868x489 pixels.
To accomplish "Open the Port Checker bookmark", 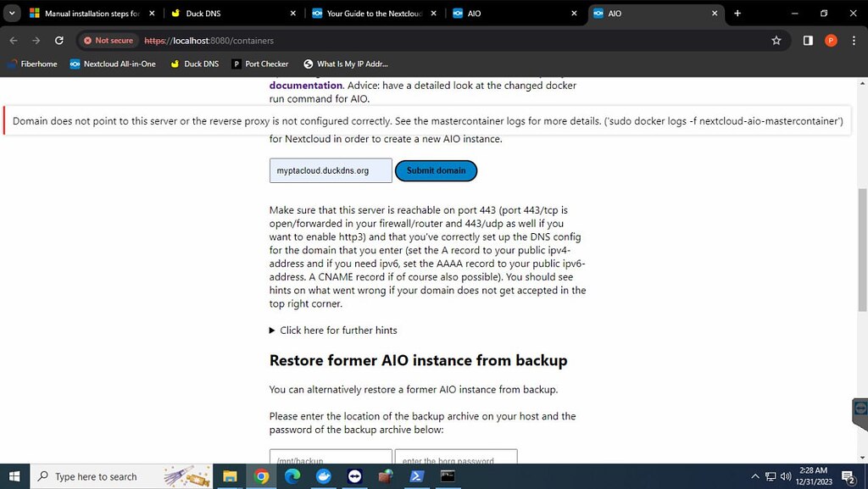I will [260, 64].
